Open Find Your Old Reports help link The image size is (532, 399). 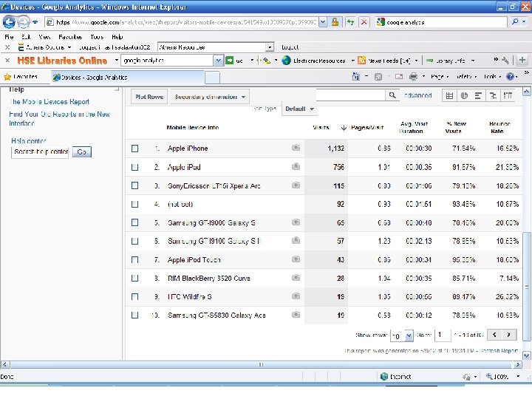[x=60, y=118]
